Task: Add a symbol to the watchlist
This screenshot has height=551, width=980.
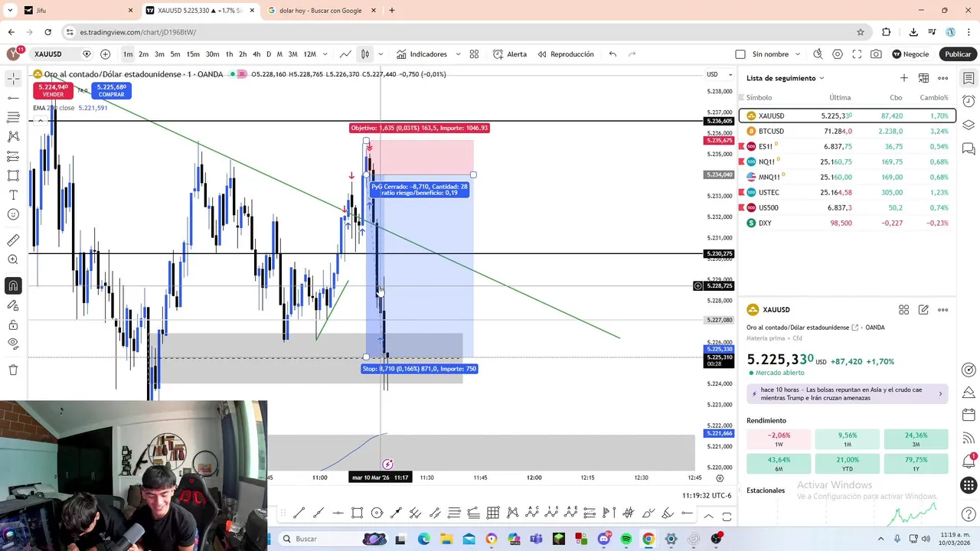Action: click(x=904, y=78)
